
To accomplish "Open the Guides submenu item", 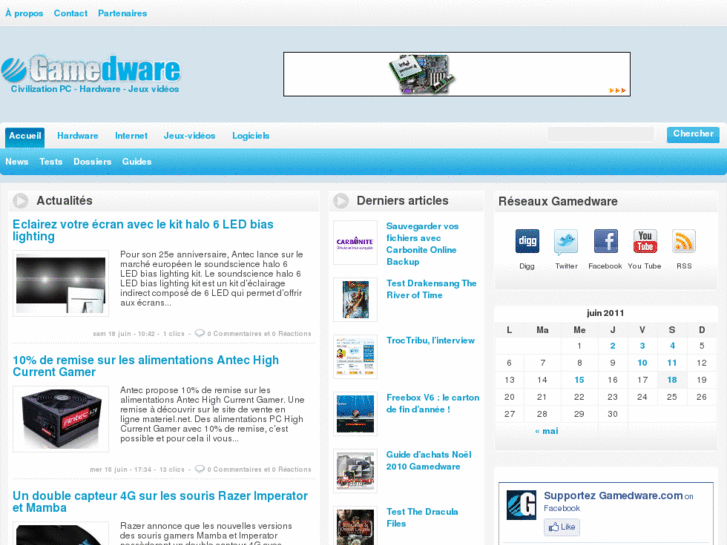I will pyautogui.click(x=137, y=161).
